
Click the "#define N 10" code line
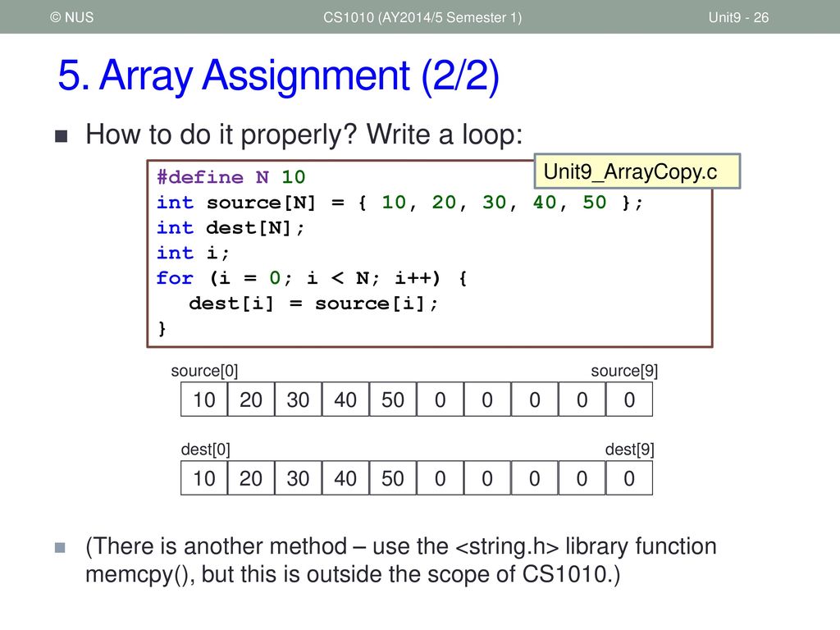click(x=231, y=177)
